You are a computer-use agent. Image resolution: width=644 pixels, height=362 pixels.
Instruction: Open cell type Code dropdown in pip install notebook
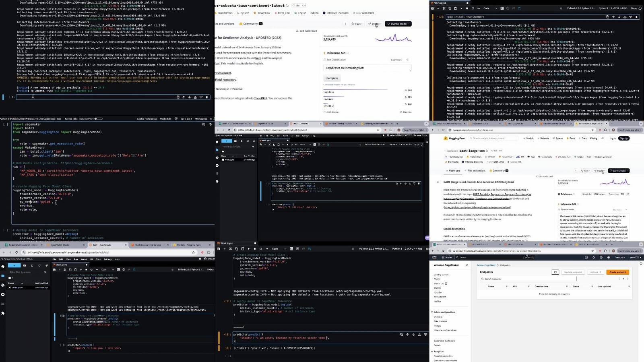tap(490, 8)
